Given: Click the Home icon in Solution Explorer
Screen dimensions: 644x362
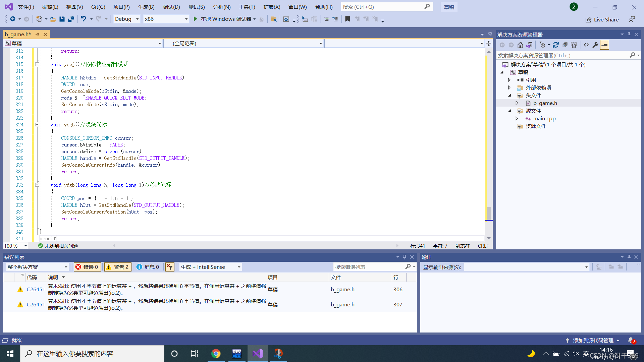Looking at the screenshot, I should coord(520,45).
